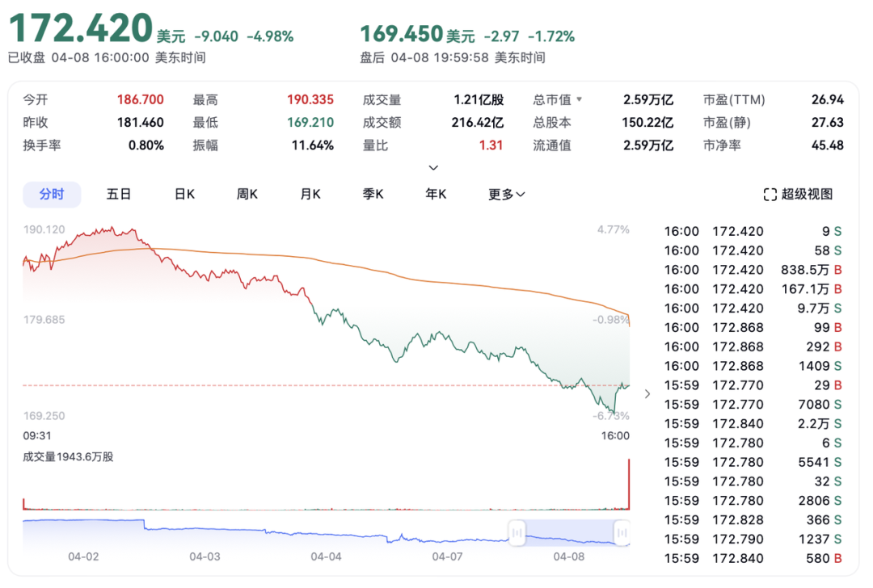The height and width of the screenshot is (588, 873).
Task: Open the 月K monthly chart tab
Action: [310, 195]
